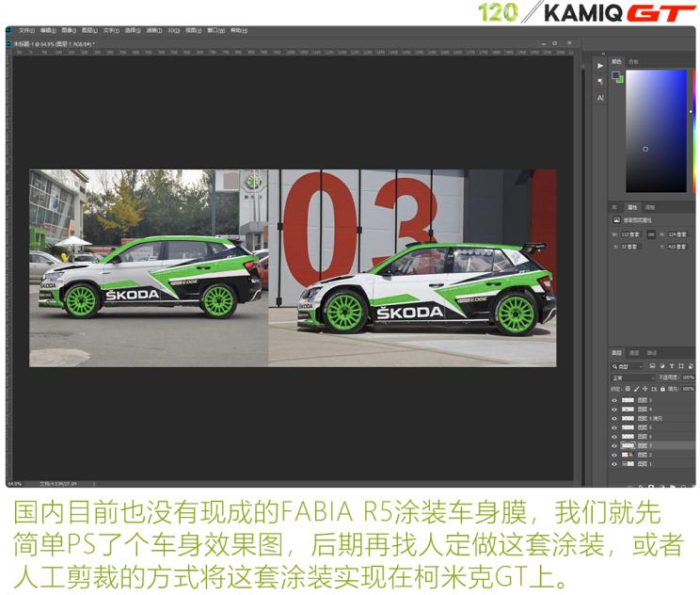Toggle filter for adjustment layers

662,366
